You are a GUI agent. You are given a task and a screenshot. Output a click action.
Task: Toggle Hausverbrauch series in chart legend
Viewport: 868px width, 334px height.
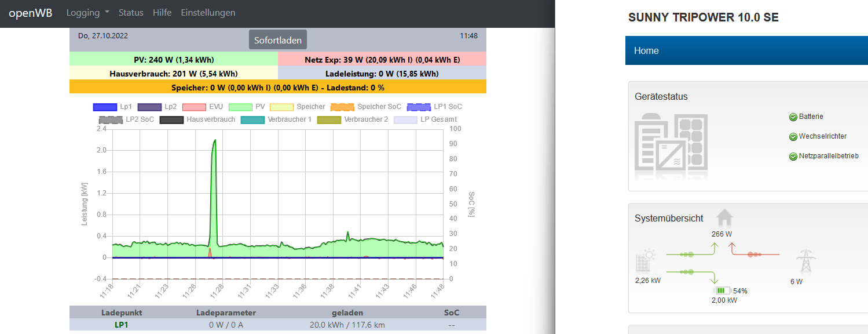coord(197,119)
